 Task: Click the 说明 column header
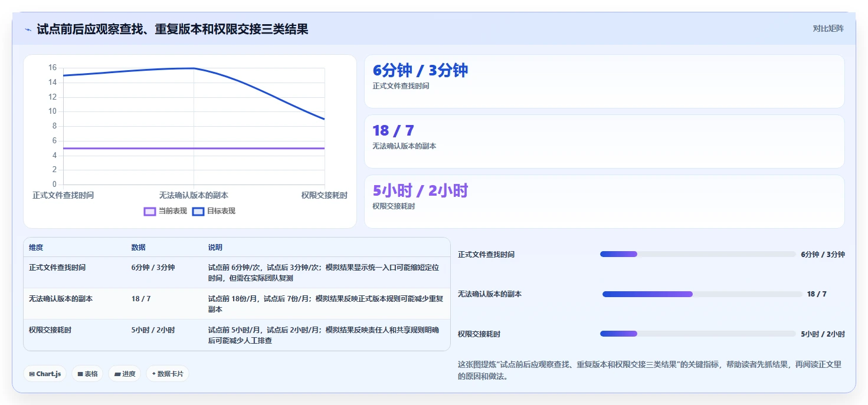(x=215, y=248)
